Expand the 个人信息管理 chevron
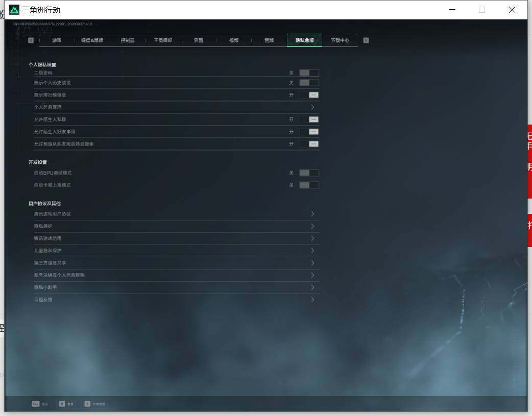The image size is (532, 416). pos(312,107)
